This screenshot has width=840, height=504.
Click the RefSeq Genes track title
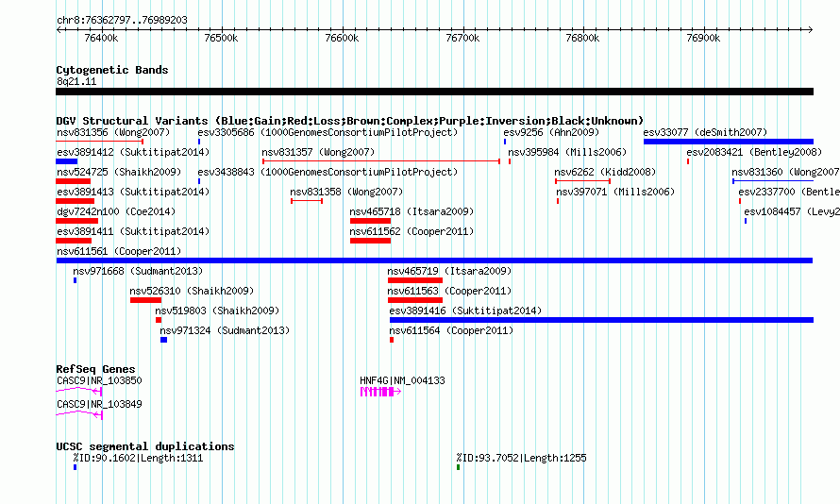click(95, 369)
